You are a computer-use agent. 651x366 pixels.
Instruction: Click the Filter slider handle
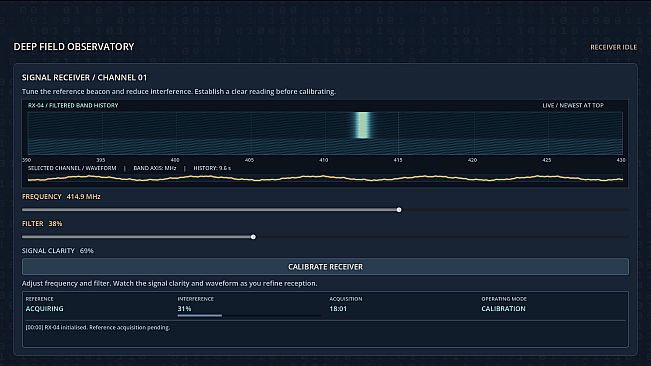[253, 237]
